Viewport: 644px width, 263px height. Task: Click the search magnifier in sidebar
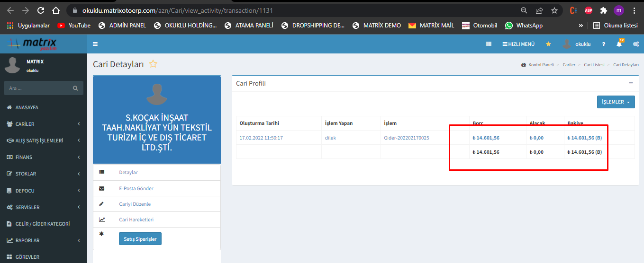(75, 88)
